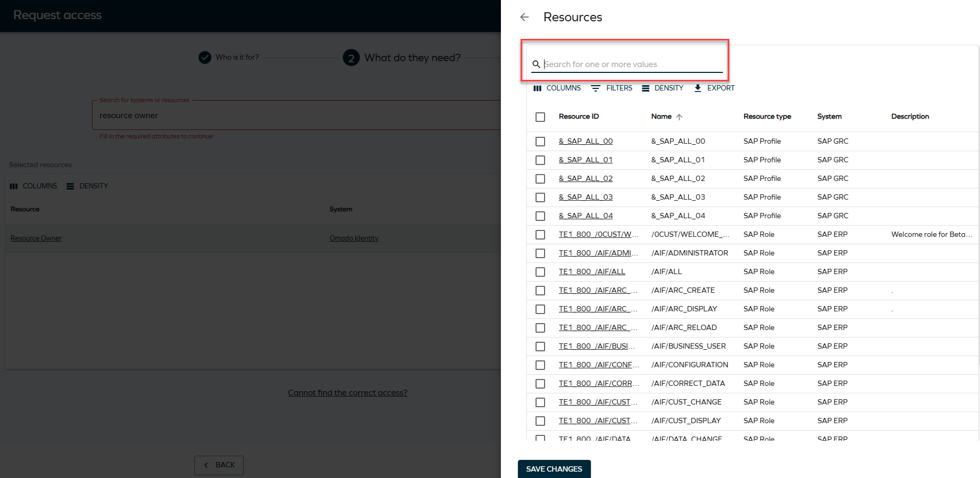
Task: Open the TE1_800_/AIF/ALL resource link
Action: [592, 271]
